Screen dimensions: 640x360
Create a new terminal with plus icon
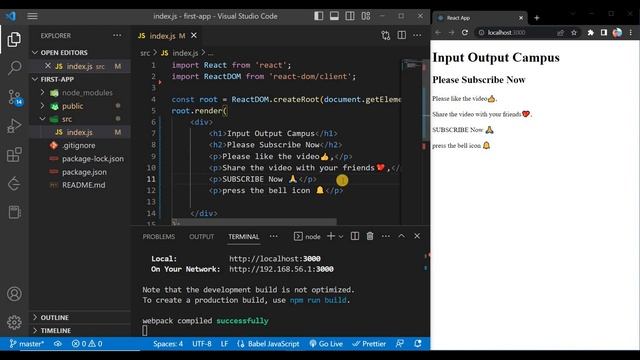[331, 236]
